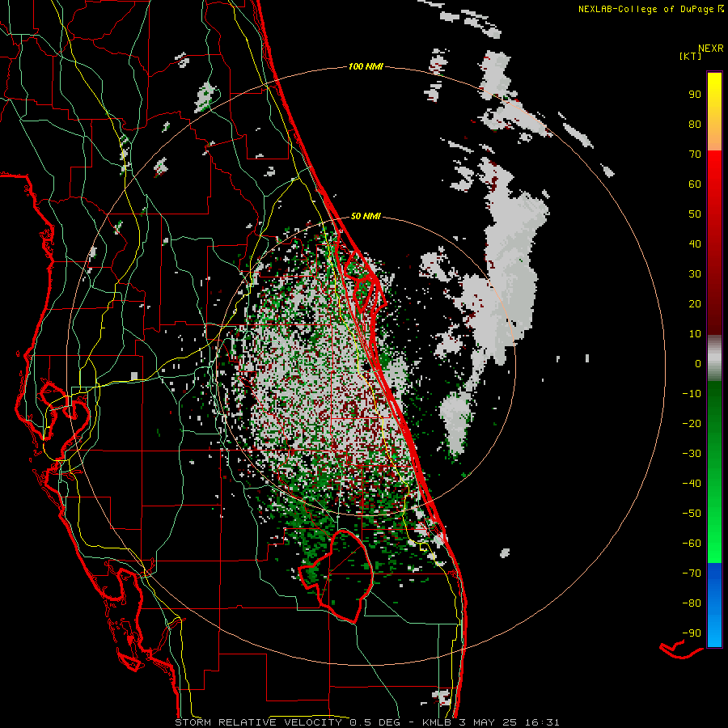Screen dimensions: 728x728
Task: Click the 100 NMI range ring label
Action: (366, 67)
